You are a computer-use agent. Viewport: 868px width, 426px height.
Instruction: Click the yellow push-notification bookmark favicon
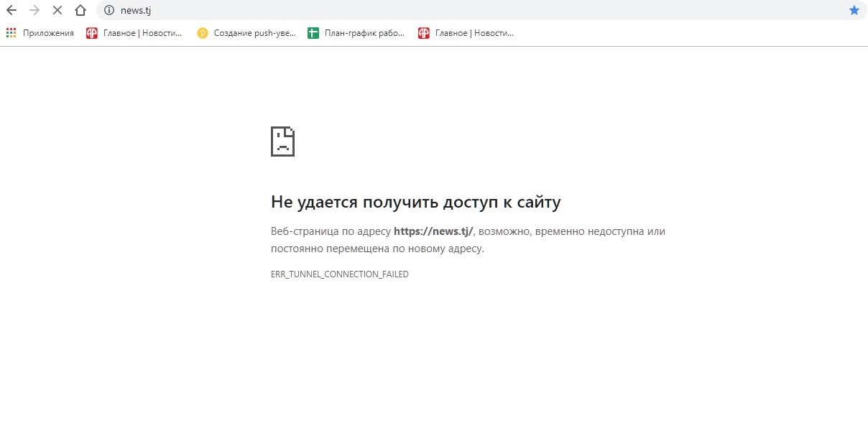tap(203, 32)
